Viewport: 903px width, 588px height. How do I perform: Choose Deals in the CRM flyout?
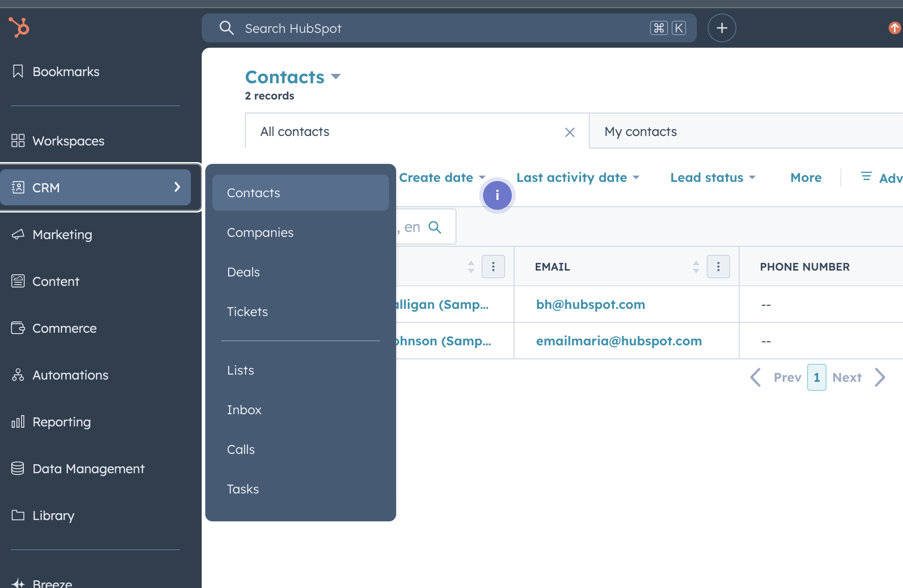300,272
